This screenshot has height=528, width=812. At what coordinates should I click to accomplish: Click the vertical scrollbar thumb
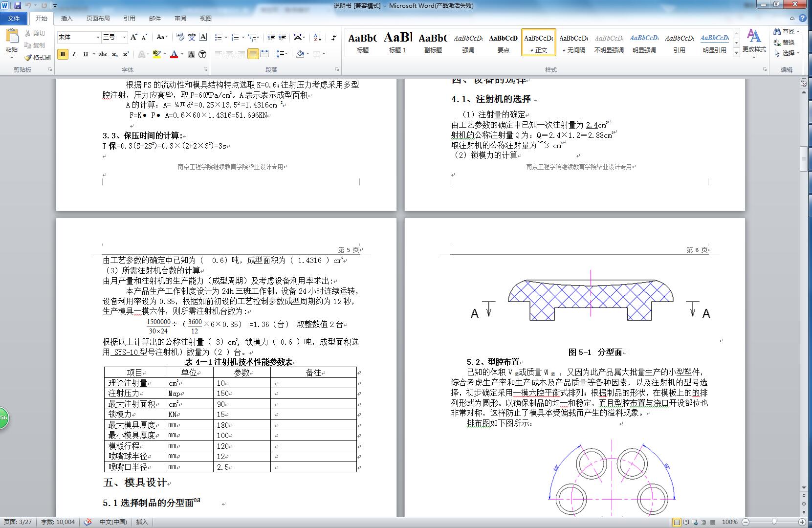(804, 159)
